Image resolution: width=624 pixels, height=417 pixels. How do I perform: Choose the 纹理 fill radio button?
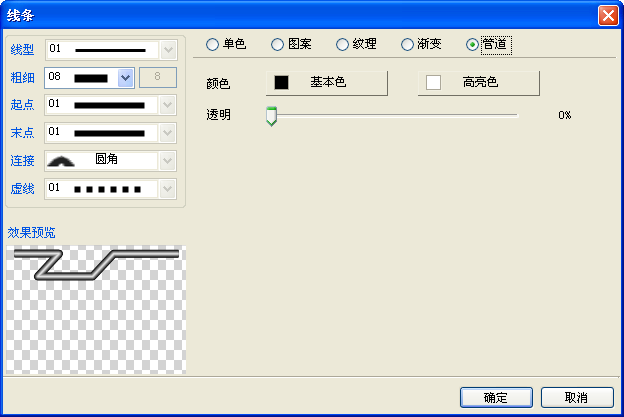coord(356,44)
